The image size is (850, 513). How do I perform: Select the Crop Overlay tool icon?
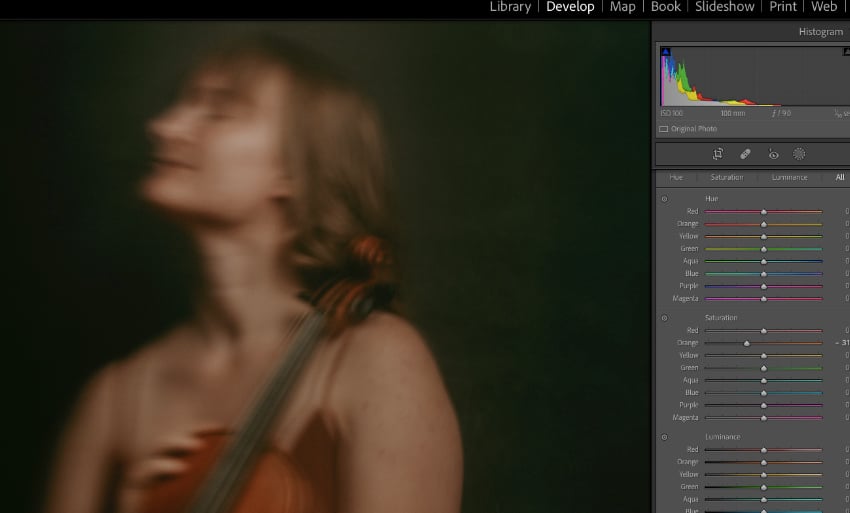click(718, 155)
